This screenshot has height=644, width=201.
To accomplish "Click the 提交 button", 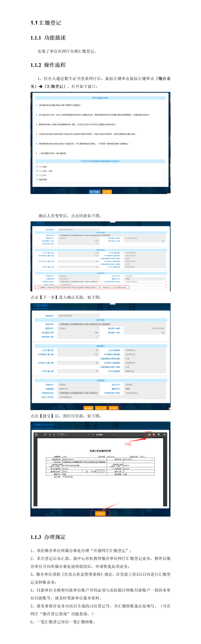I will (113, 408).
